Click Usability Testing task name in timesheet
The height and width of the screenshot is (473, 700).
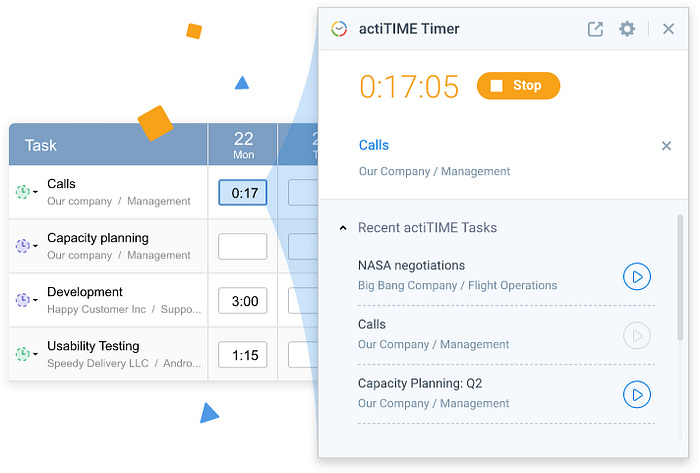click(93, 346)
